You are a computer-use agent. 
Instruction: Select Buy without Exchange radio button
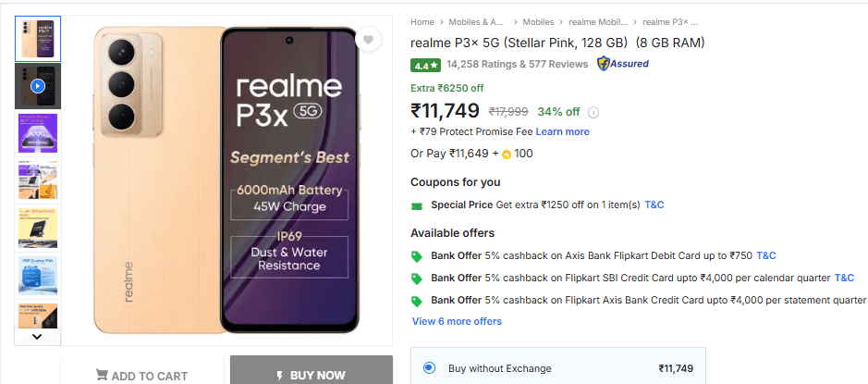(429, 367)
